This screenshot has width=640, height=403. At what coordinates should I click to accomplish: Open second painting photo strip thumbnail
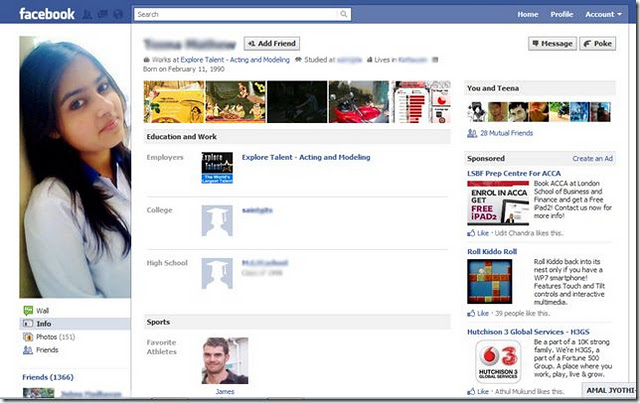[236, 102]
